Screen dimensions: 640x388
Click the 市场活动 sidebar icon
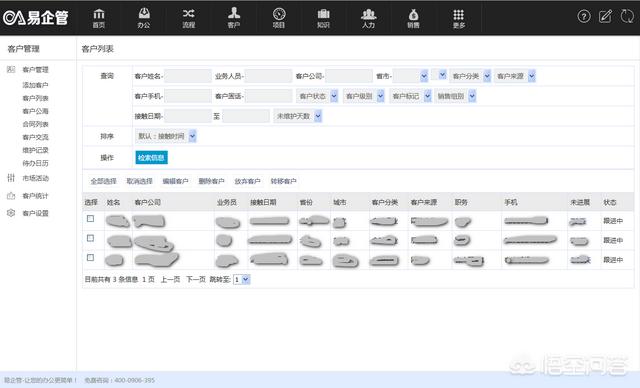pyautogui.click(x=11, y=178)
